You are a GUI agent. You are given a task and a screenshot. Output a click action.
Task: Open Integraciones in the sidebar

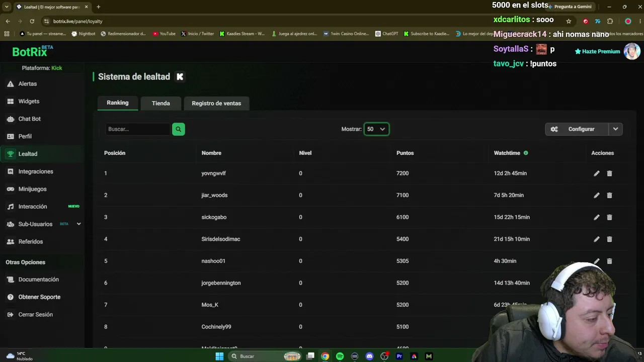click(35, 171)
